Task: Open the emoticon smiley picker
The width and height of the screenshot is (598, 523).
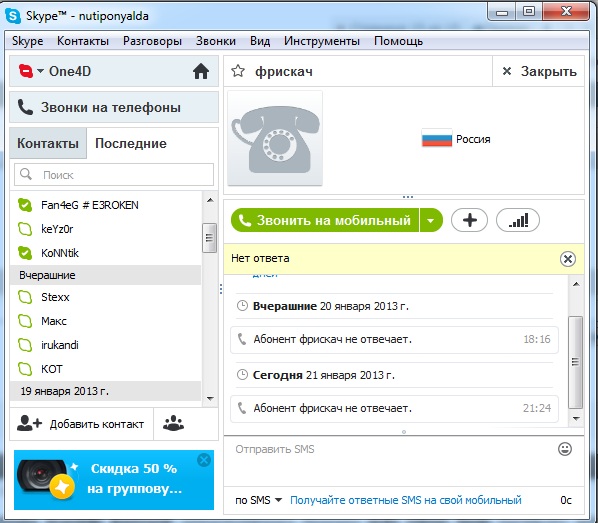Action: pos(565,449)
